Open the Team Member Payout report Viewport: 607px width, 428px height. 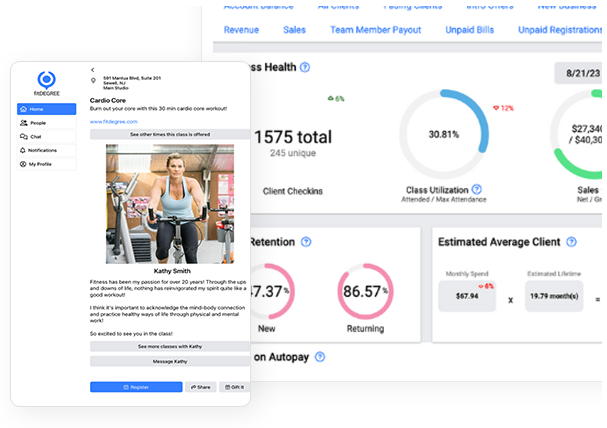[376, 30]
